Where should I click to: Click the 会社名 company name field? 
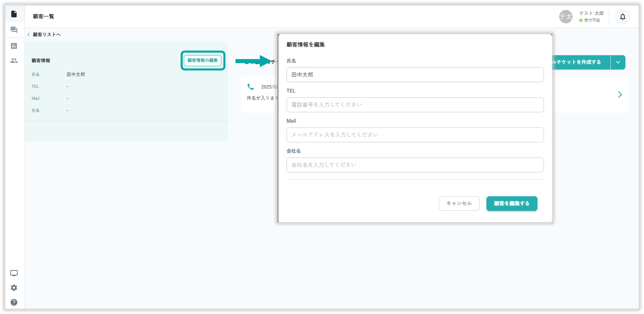[x=415, y=165]
